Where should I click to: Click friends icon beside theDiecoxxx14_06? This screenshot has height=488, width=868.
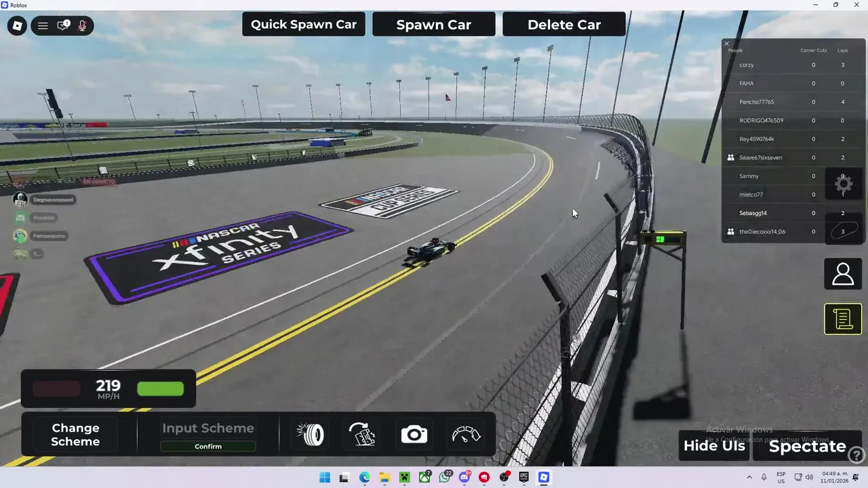pos(730,232)
